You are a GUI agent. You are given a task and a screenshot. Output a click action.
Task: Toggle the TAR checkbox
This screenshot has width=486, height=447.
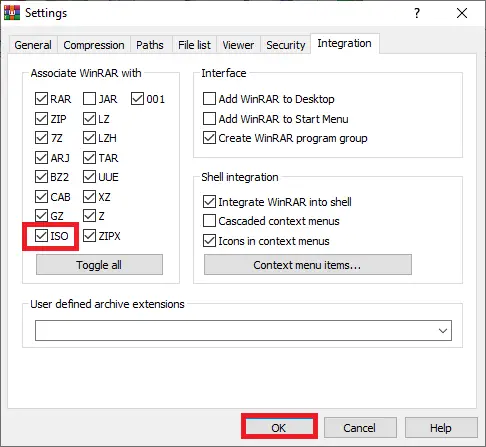click(89, 157)
